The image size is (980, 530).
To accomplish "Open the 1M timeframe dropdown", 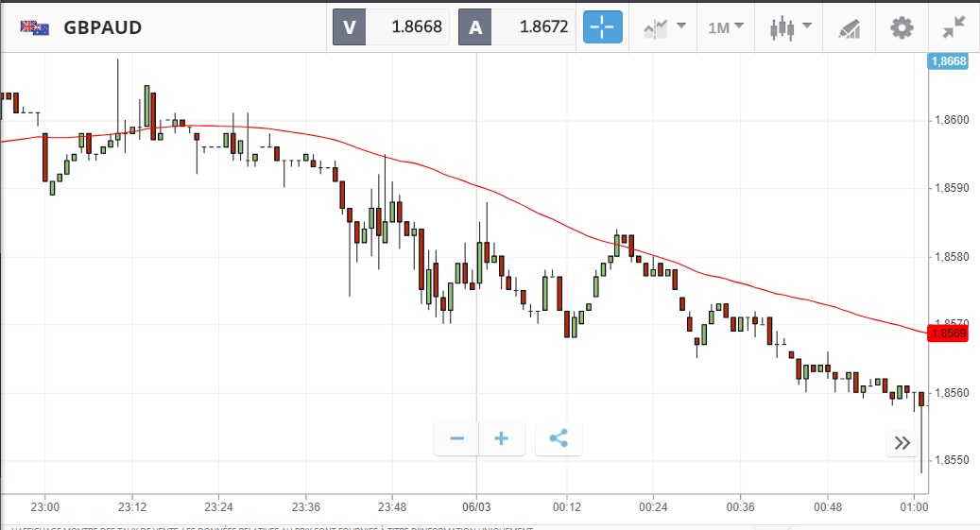I will click(725, 27).
